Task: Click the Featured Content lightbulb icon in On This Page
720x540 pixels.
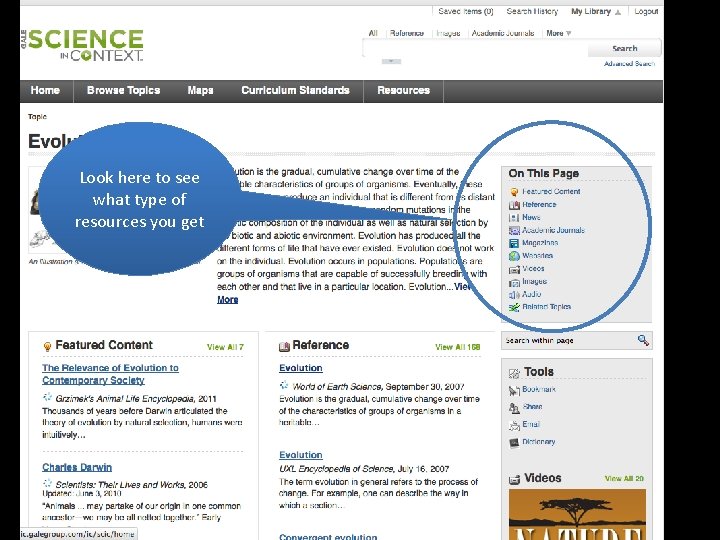Action: tap(514, 192)
